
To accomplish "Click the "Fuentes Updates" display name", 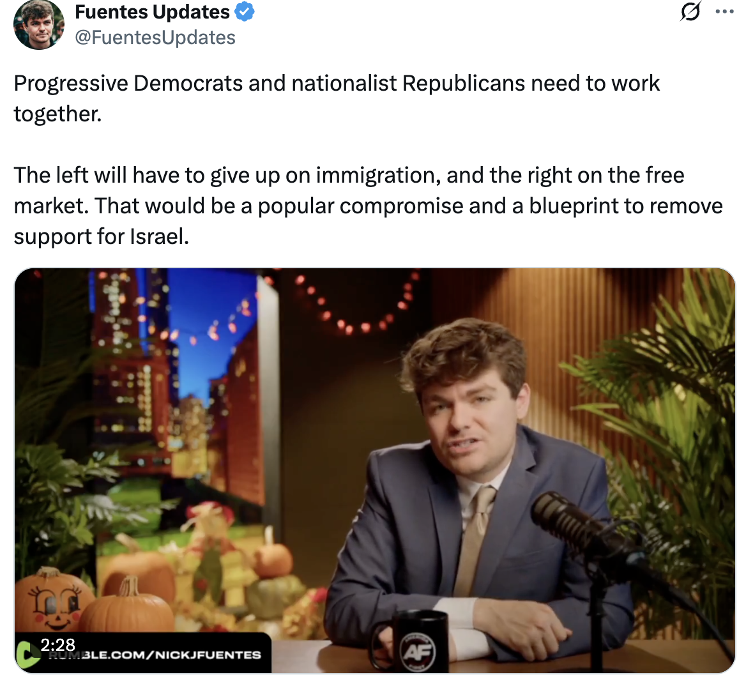I will point(152,12).
